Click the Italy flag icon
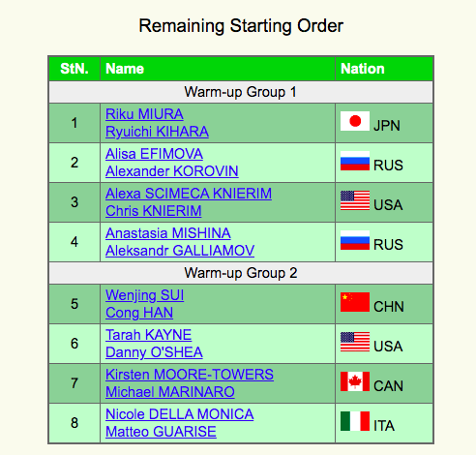This screenshot has height=455, width=476. tap(355, 421)
